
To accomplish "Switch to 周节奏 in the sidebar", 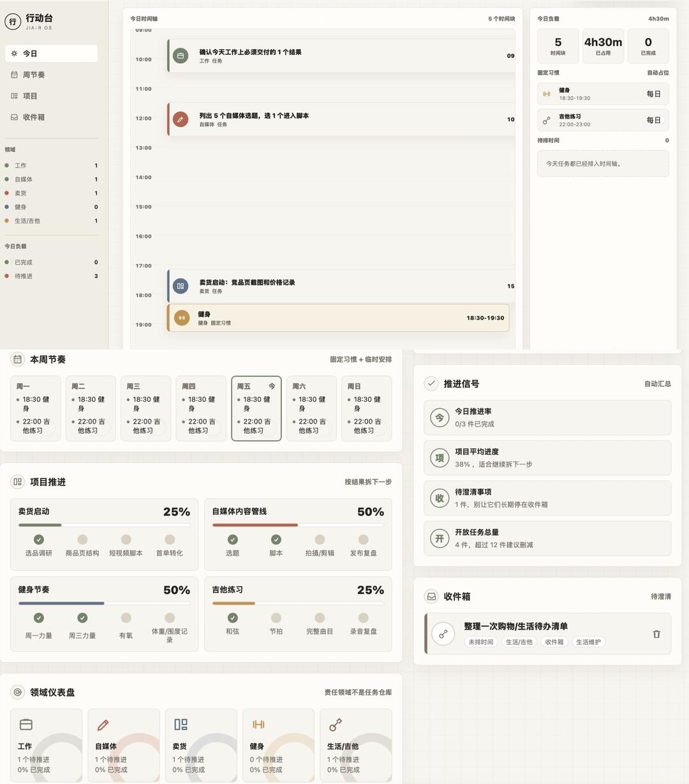I will coord(51,75).
